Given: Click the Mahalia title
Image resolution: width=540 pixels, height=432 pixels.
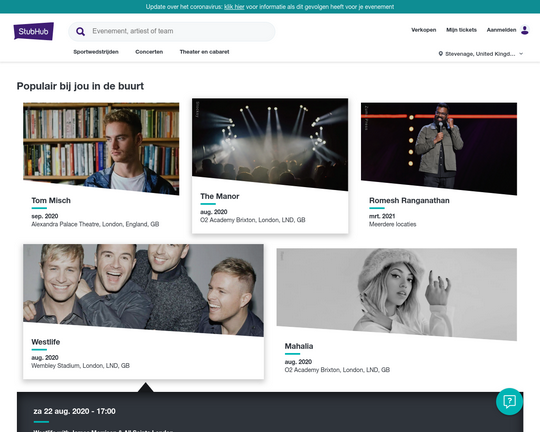Looking at the screenshot, I should (x=299, y=346).
